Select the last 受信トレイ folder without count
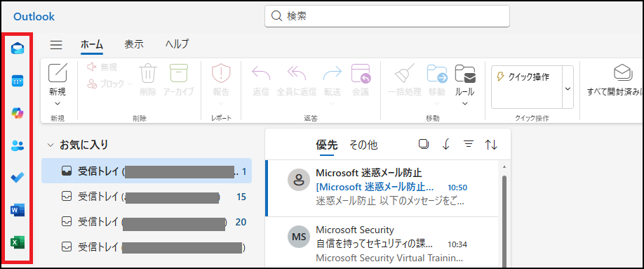This screenshot has height=269, width=644. point(147,247)
